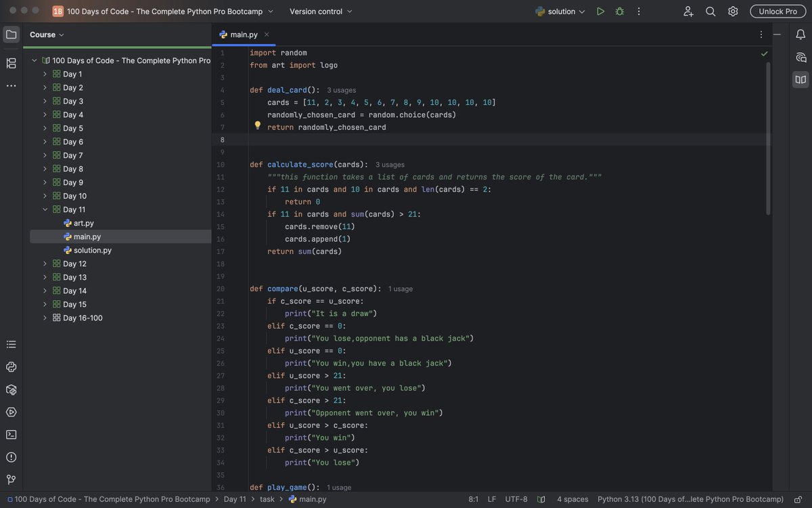Expand Day 10 folder

45,196
